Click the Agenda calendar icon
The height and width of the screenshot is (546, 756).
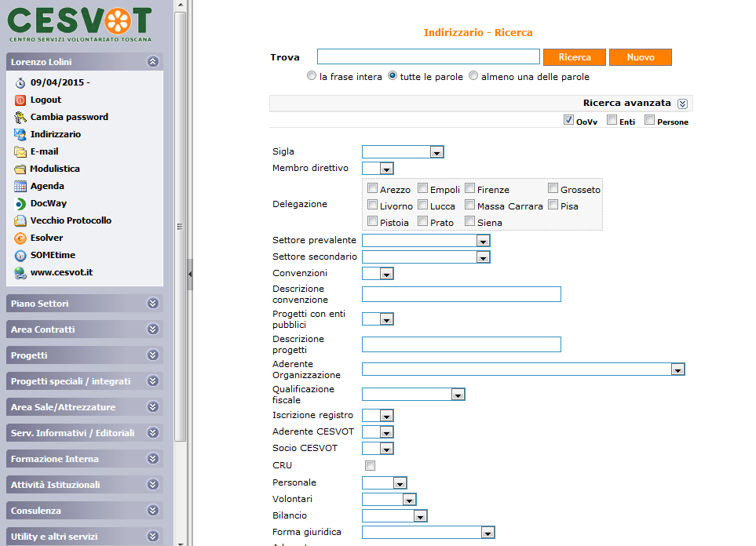click(x=20, y=187)
